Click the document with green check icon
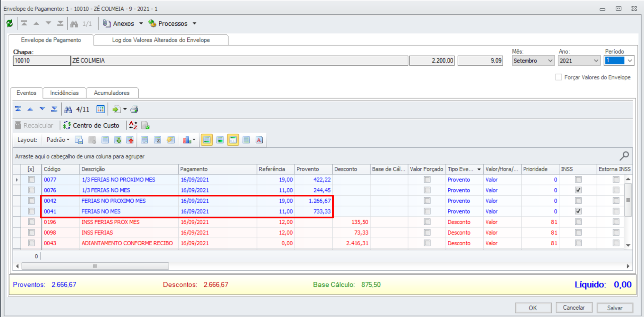 tap(146, 125)
